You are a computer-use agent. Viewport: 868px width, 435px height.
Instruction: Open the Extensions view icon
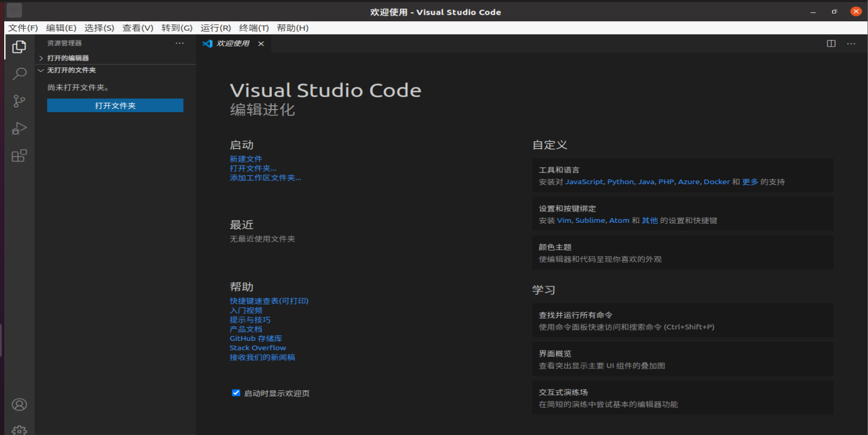pyautogui.click(x=19, y=156)
